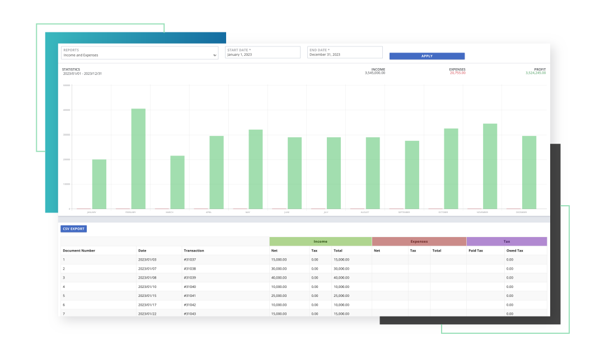600x364 pixels.
Task: Click the red Expenses column group header
Action: pyautogui.click(x=419, y=242)
